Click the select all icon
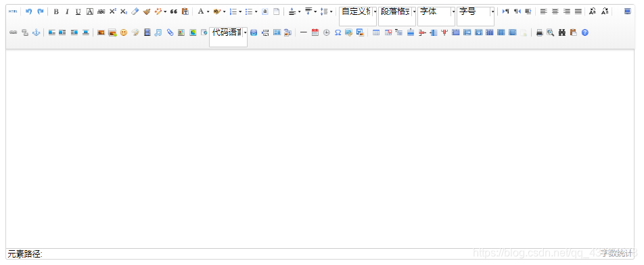The height and width of the screenshot is (265, 644). point(265,11)
